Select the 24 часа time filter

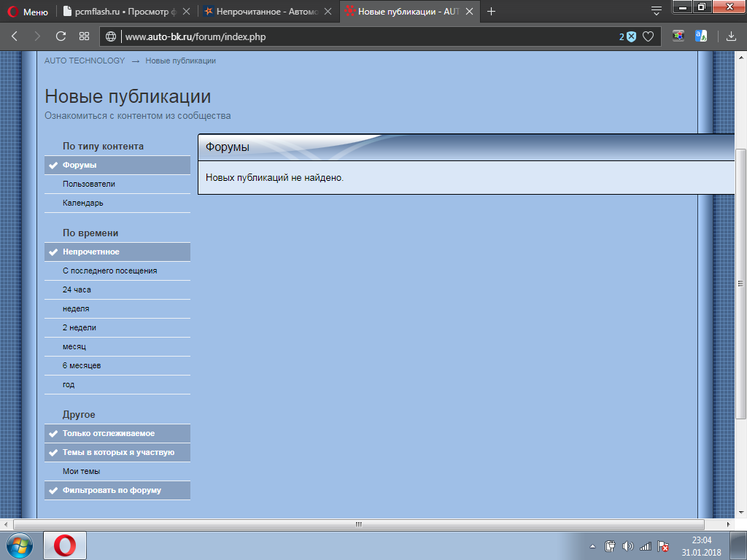pos(117,290)
